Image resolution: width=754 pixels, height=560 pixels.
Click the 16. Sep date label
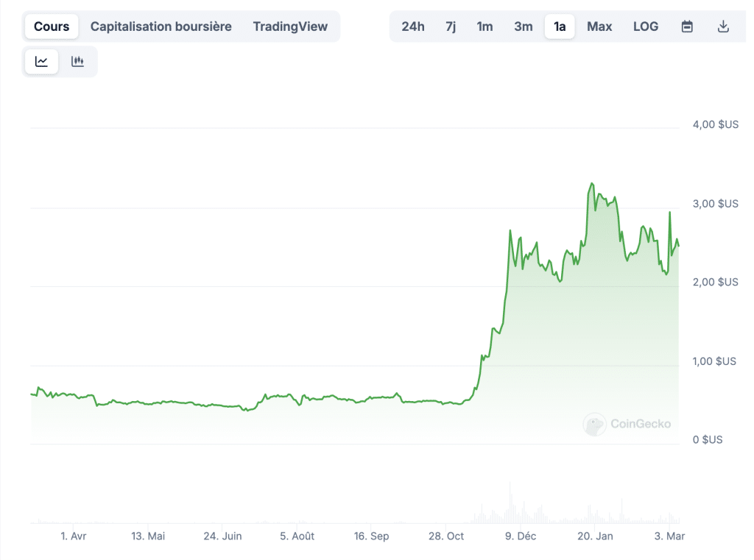pos(371,536)
